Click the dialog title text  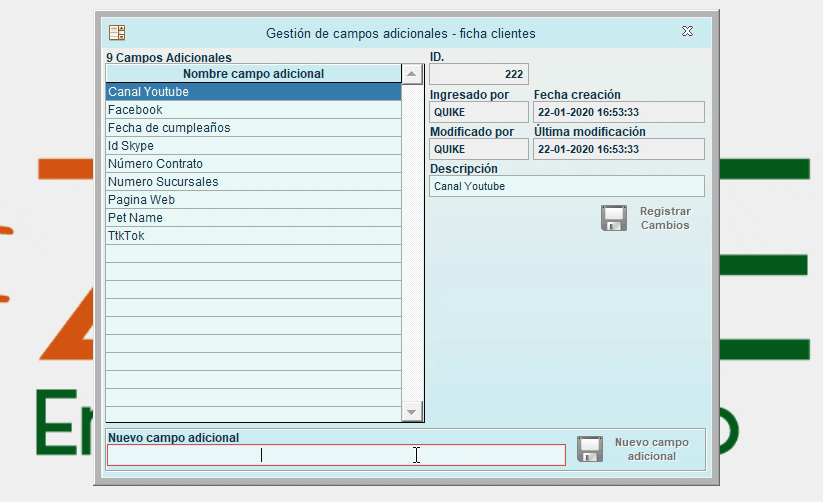pyautogui.click(x=400, y=33)
